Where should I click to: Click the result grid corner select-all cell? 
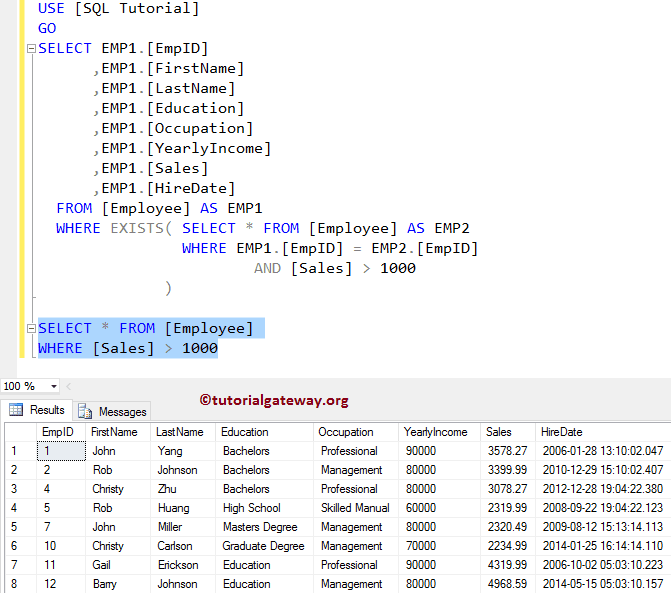[x=21, y=432]
